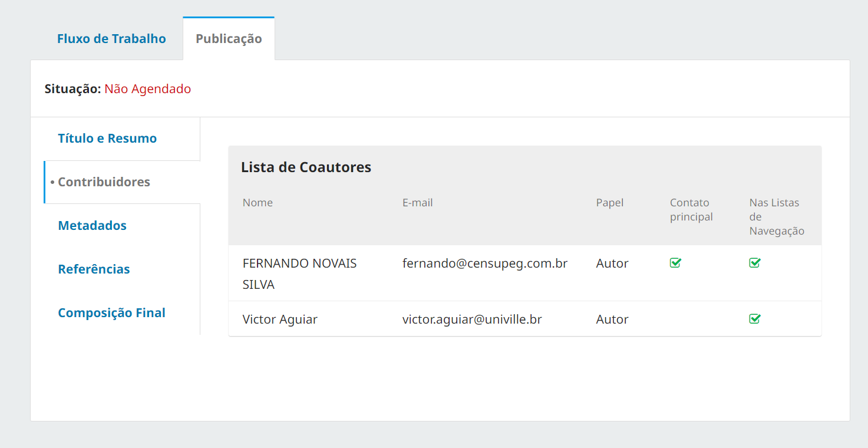
Task: Click the Nome column header
Action: click(258, 203)
